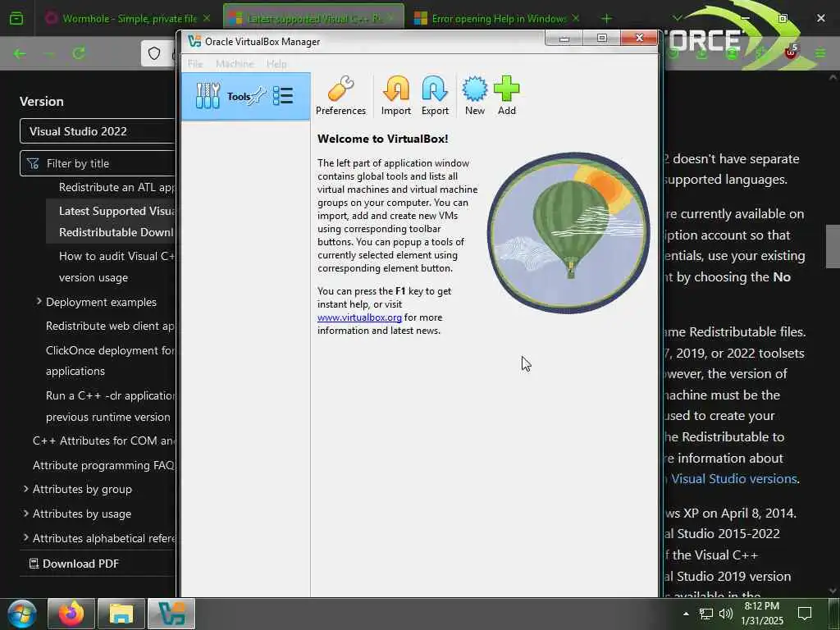Open the Windows Start menu
This screenshot has height=630, width=840.
point(22,614)
